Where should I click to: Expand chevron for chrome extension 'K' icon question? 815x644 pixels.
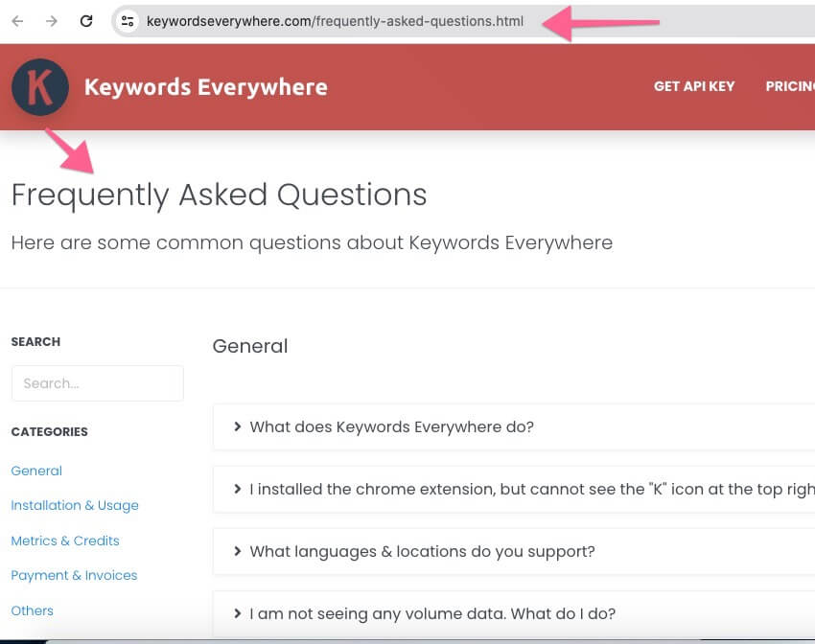click(238, 489)
